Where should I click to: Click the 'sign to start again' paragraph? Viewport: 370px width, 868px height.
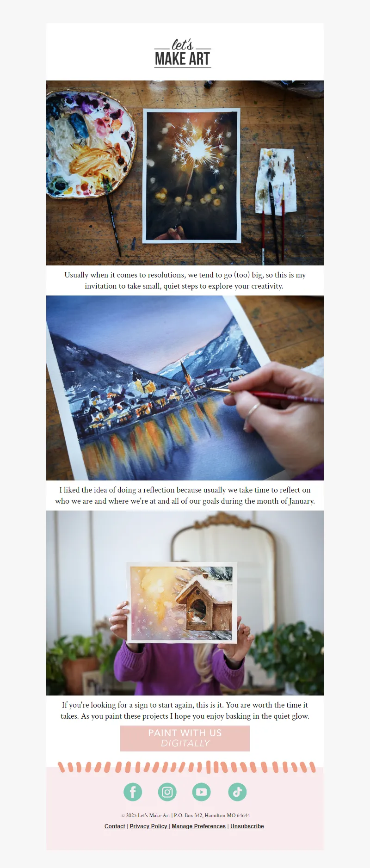185,710
